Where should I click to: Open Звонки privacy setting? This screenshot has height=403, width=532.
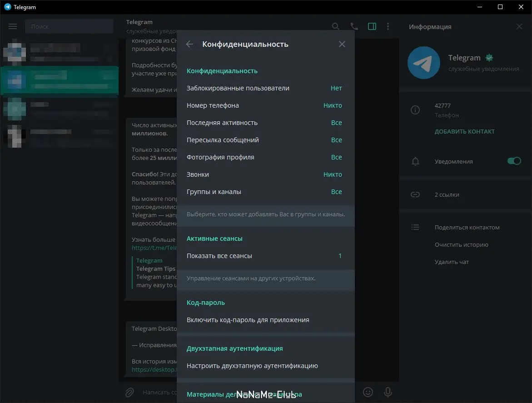[264, 174]
